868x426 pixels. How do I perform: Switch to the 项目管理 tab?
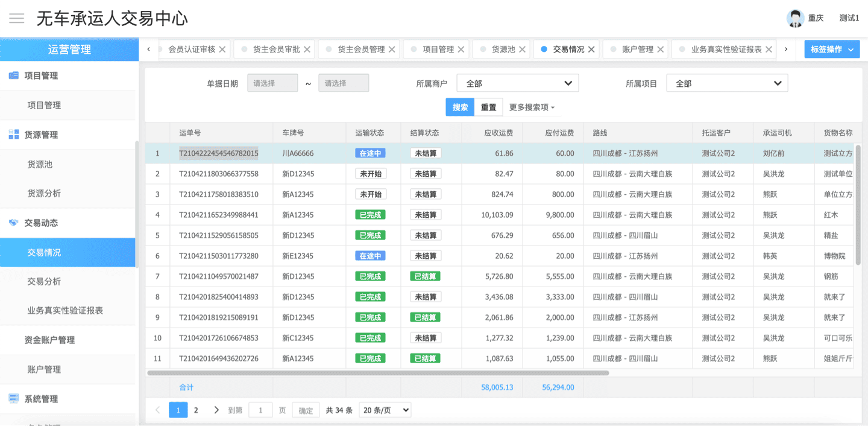[x=438, y=49]
